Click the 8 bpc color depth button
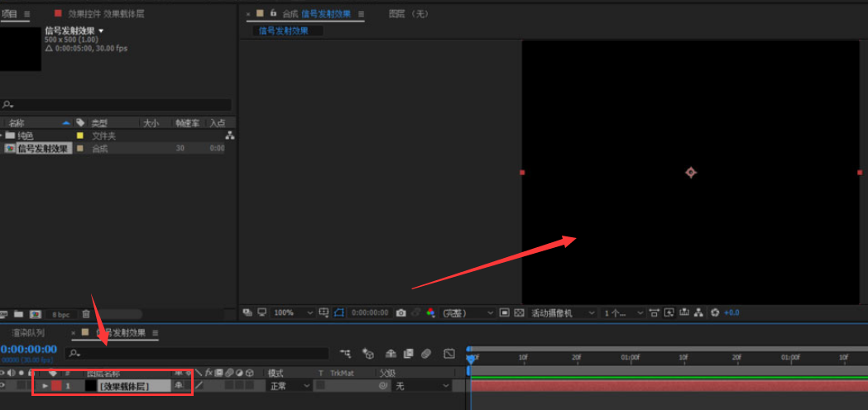Screen dimensions: 868x410 click(61, 315)
